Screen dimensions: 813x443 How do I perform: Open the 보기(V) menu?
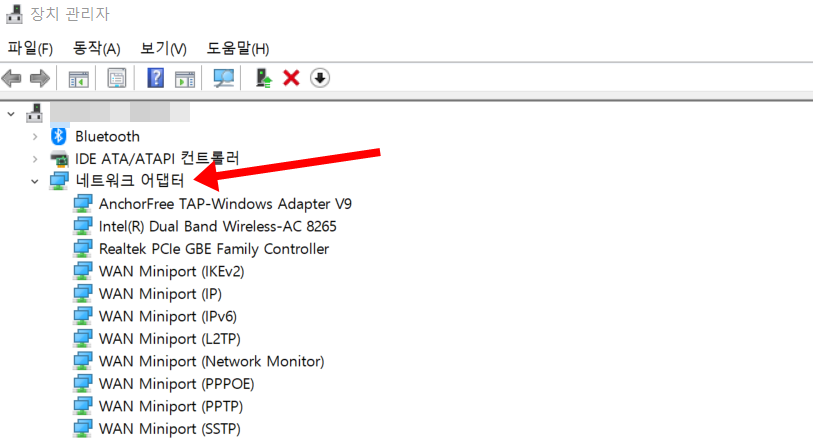(x=163, y=49)
